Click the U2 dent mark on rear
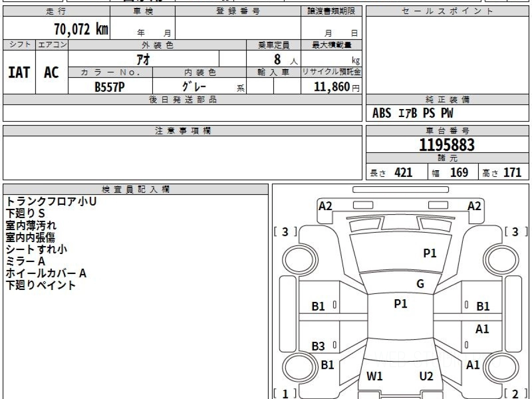This screenshot has width=532, height=399. (x=426, y=376)
